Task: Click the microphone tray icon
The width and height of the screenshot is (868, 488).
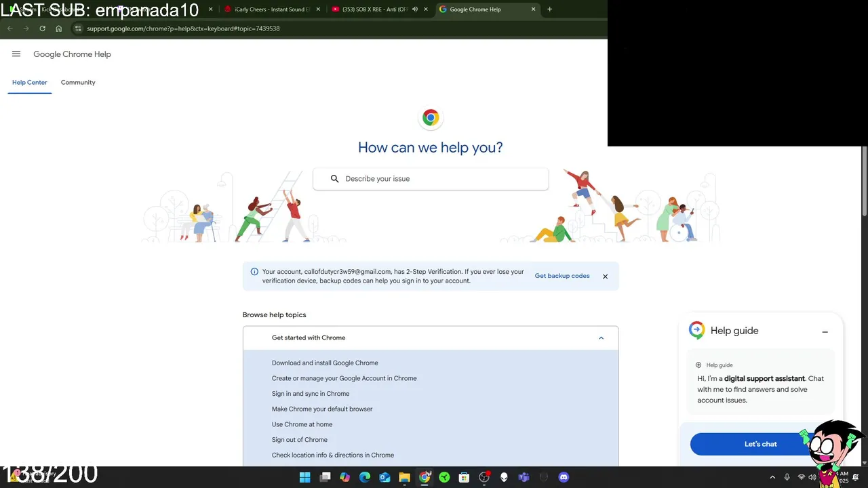Action: (787, 477)
